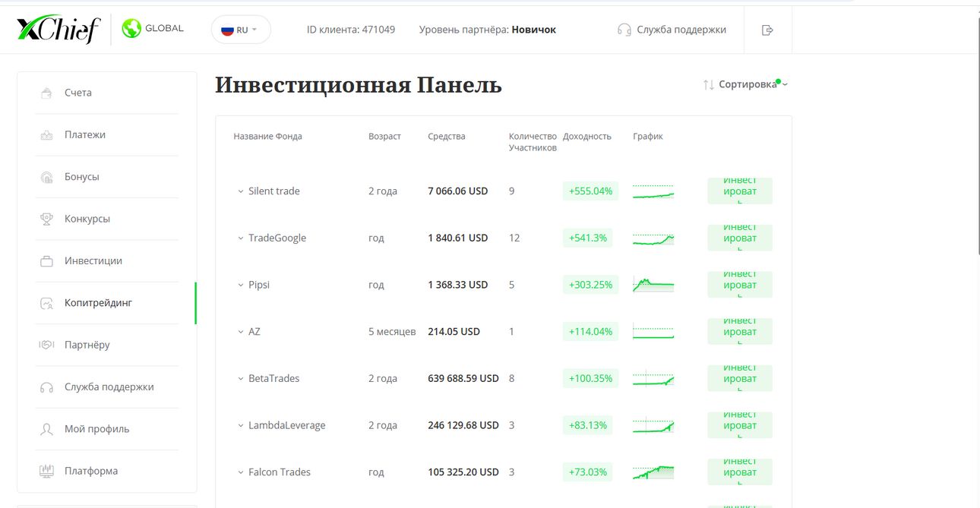Click the Платежи icon in the sidebar
The height and width of the screenshot is (508, 980).
coord(46,135)
